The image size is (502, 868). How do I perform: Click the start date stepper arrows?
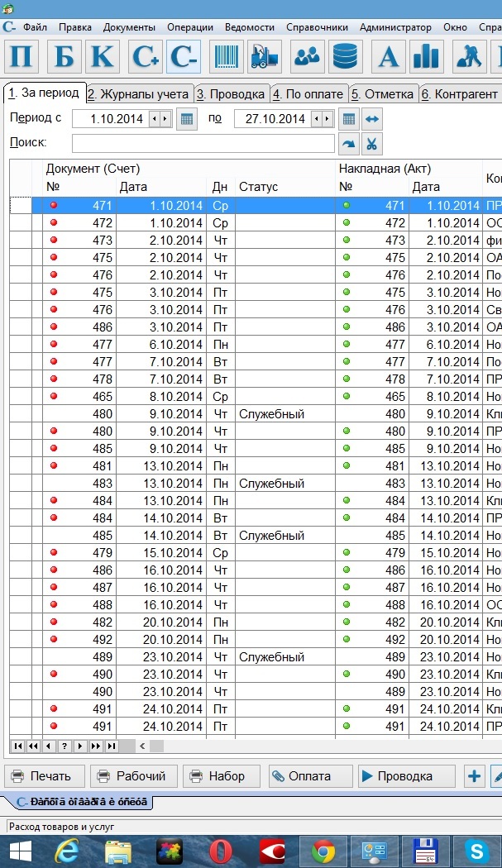pyautogui.click(x=159, y=119)
